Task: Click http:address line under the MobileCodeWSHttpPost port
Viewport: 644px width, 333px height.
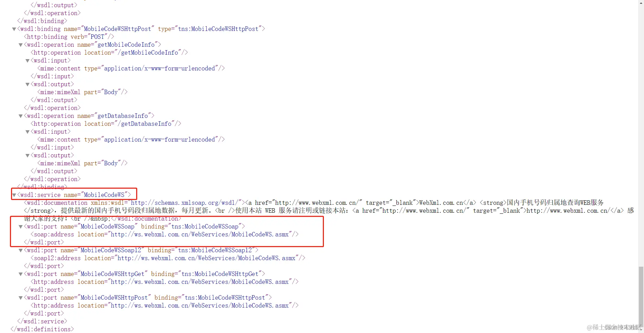Action: coord(165,306)
